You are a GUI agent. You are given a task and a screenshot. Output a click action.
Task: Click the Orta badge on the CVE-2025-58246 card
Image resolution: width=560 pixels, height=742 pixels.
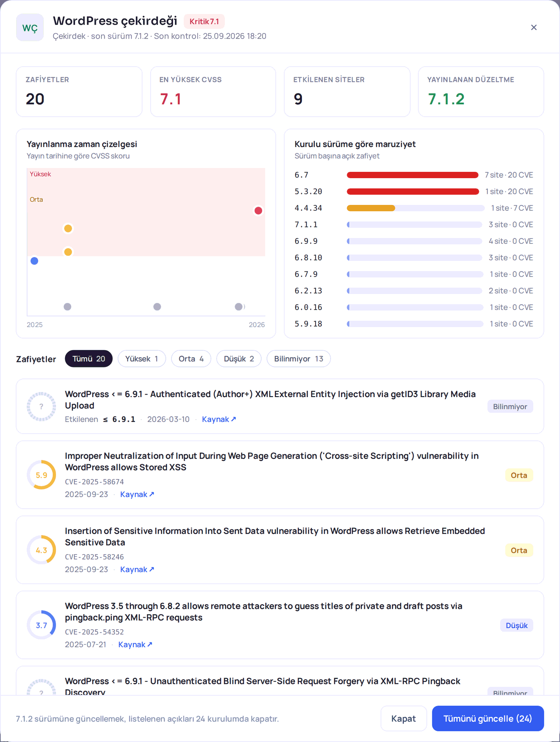tap(519, 550)
